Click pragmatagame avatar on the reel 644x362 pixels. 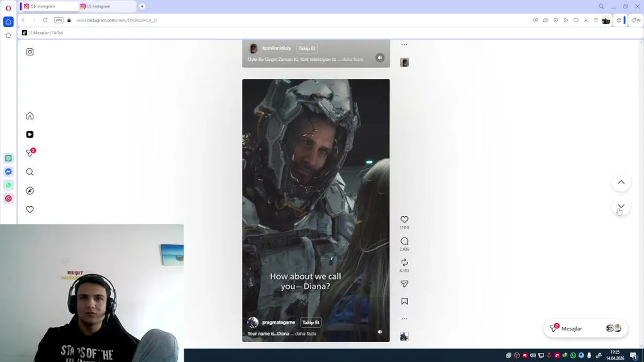coord(253,322)
